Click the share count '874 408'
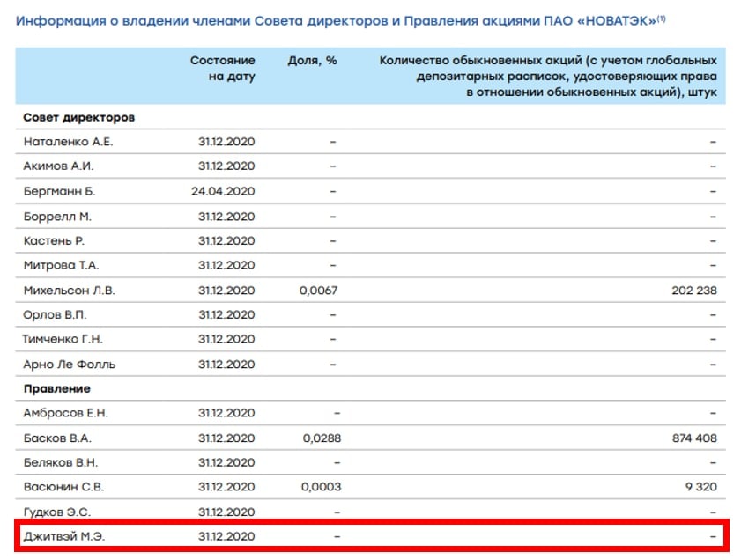This screenshot has width=741, height=560. (x=694, y=438)
